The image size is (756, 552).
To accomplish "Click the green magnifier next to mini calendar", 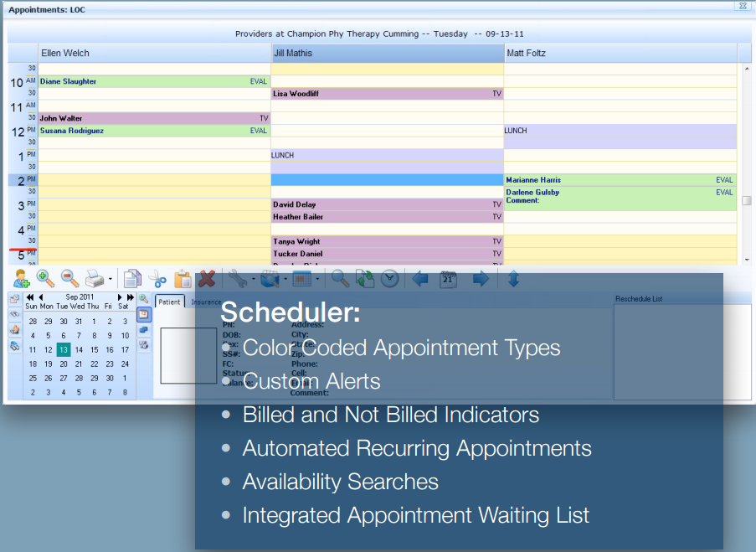I will point(144,299).
